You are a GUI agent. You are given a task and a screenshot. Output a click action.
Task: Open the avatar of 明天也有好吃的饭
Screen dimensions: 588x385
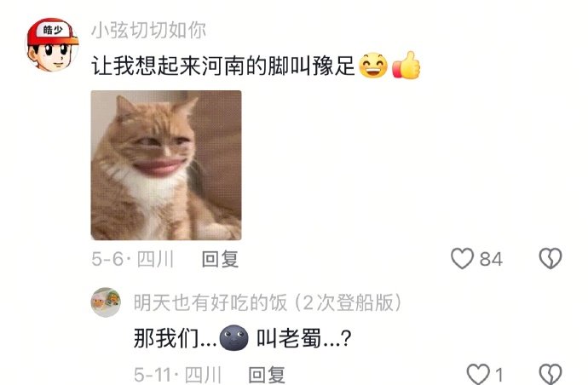pos(107,302)
